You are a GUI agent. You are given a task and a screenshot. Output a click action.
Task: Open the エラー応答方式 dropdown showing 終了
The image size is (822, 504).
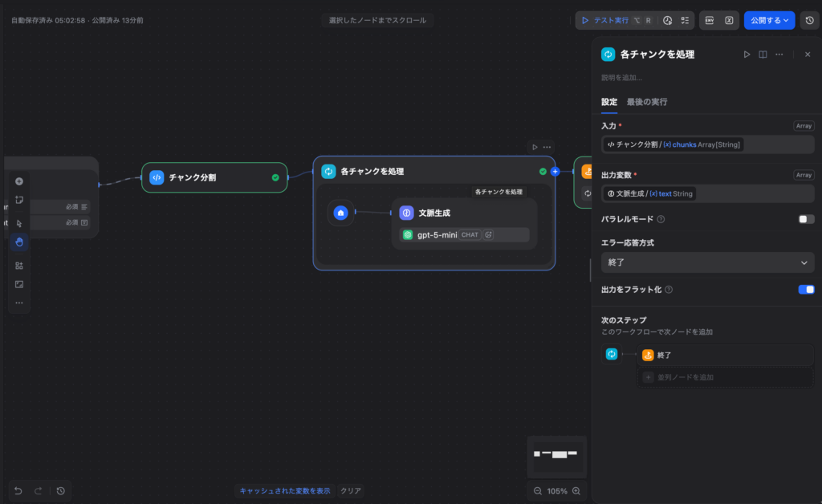pos(707,262)
